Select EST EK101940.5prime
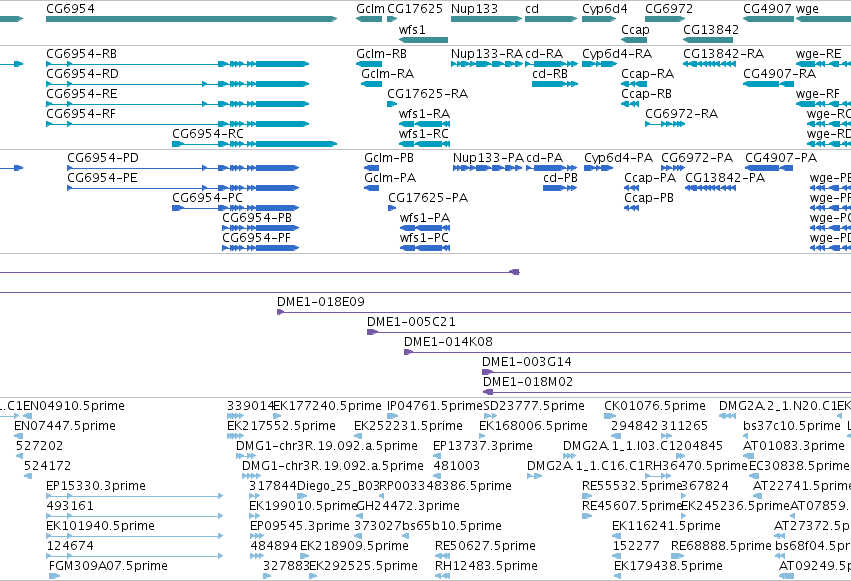The image size is (851, 581). click(x=100, y=526)
